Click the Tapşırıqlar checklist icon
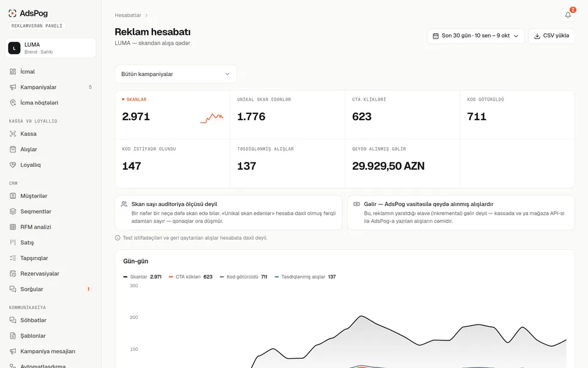The width and height of the screenshot is (588, 368). pos(13,258)
